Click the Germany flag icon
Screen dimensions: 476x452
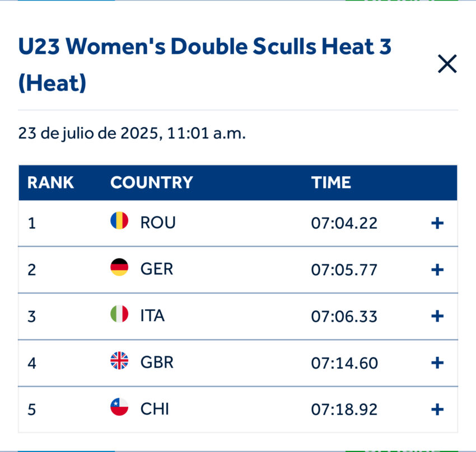tap(119, 267)
